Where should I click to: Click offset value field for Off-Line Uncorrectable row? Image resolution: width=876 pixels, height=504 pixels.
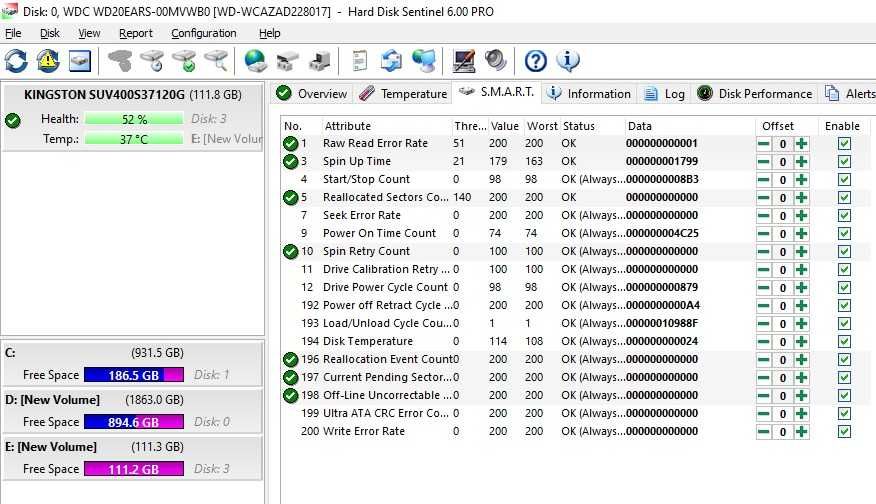click(783, 396)
